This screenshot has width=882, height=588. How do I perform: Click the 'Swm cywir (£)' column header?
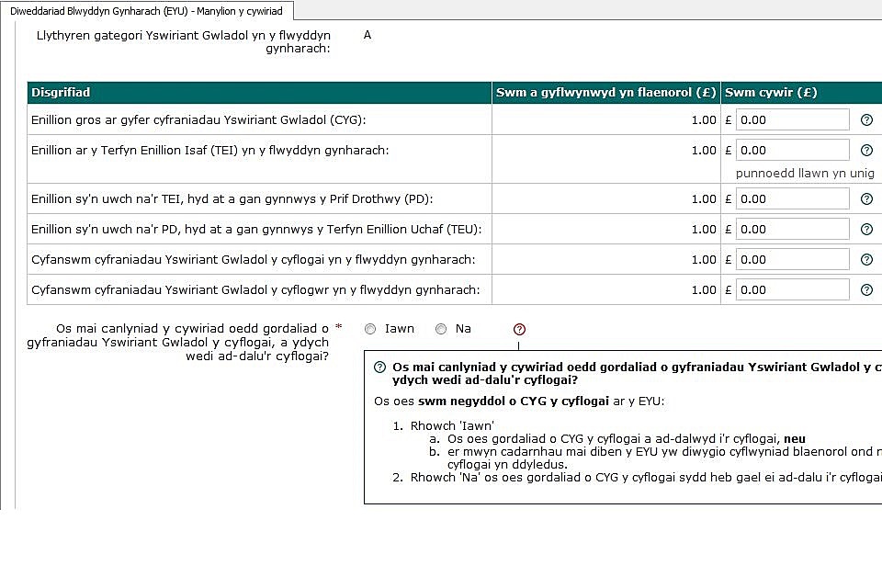770,93
